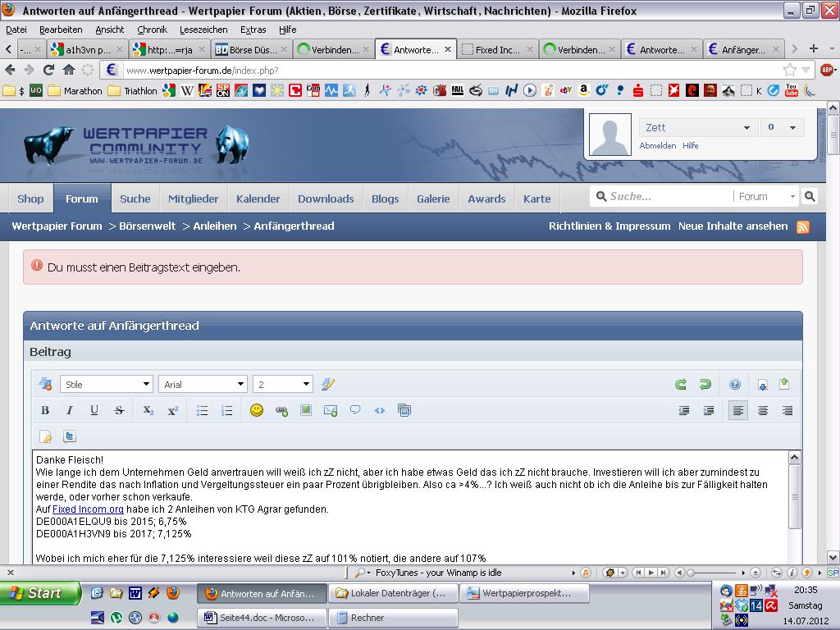
Task: Click the insert link icon
Action: (x=281, y=410)
